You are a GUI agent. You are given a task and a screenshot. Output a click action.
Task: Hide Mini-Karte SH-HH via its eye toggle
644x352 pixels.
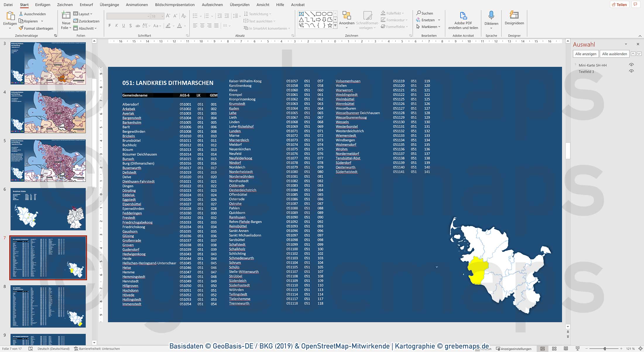click(631, 65)
